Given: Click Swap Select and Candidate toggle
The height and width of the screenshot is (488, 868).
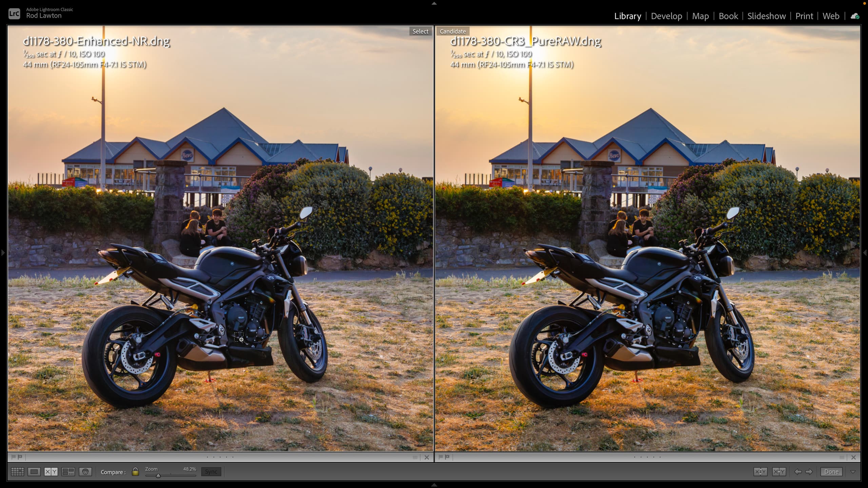Looking at the screenshot, I should click(760, 471).
